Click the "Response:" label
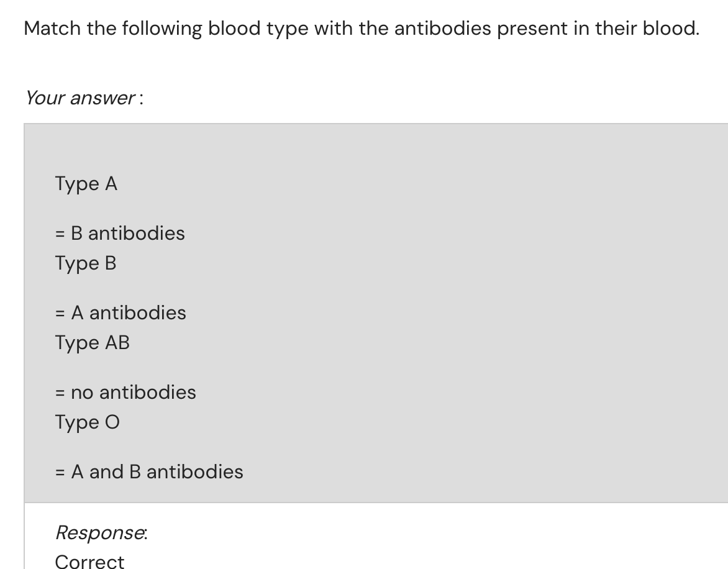The height and width of the screenshot is (569, 728). click(x=101, y=532)
